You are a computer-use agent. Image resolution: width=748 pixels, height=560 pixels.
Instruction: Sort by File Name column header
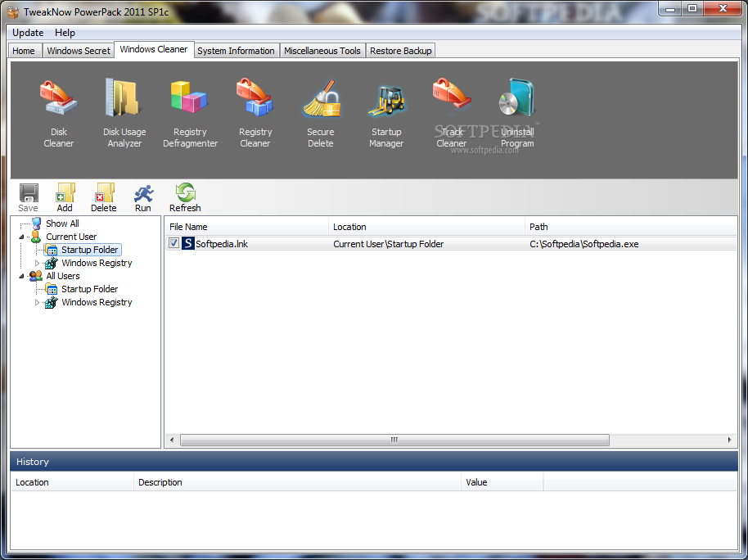[246, 227]
